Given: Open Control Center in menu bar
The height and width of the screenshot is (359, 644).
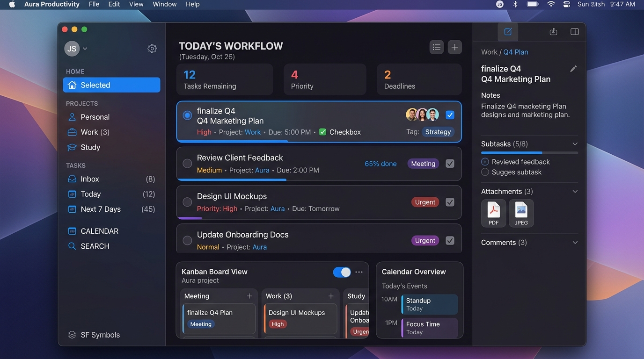Looking at the screenshot, I should [567, 4].
